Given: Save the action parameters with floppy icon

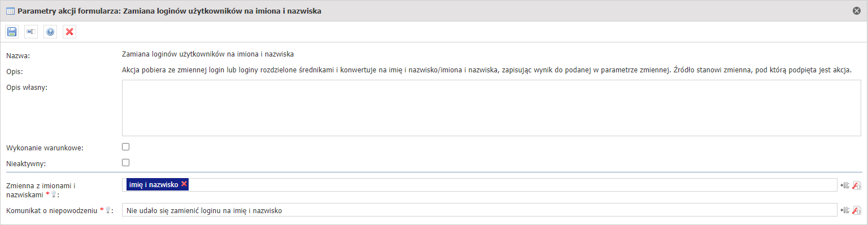Looking at the screenshot, I should pyautogui.click(x=12, y=32).
